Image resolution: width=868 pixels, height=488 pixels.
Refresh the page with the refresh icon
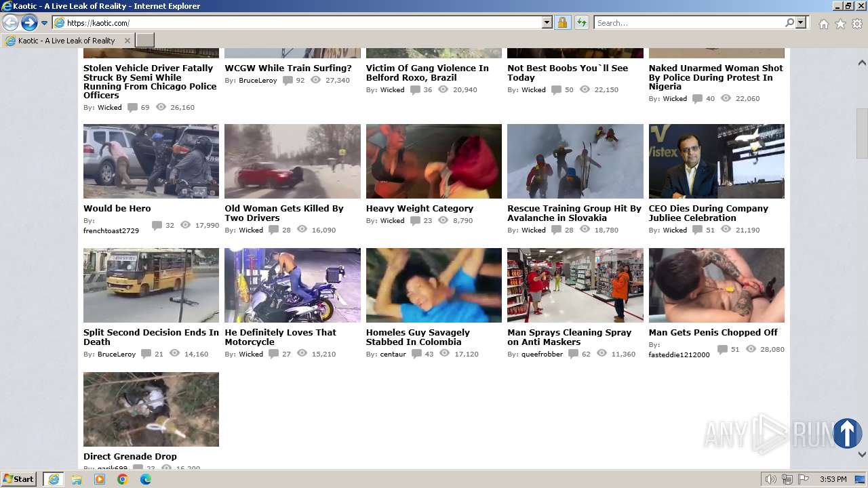click(581, 23)
